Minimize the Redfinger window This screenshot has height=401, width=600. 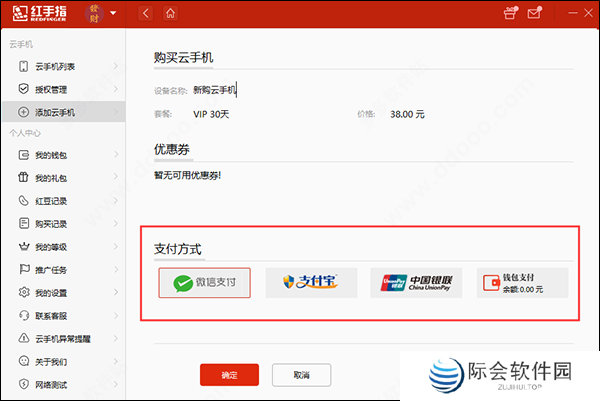click(573, 13)
